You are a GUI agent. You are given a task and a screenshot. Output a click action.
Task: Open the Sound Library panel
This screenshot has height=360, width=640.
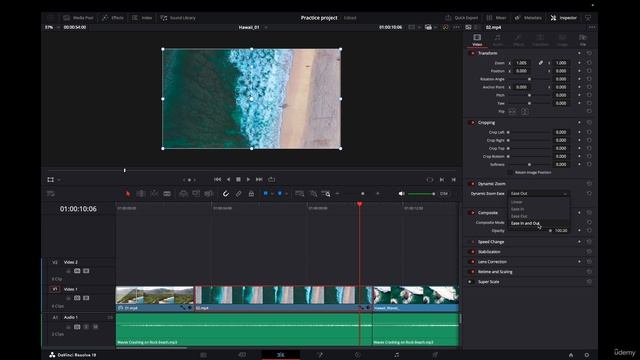(x=178, y=18)
